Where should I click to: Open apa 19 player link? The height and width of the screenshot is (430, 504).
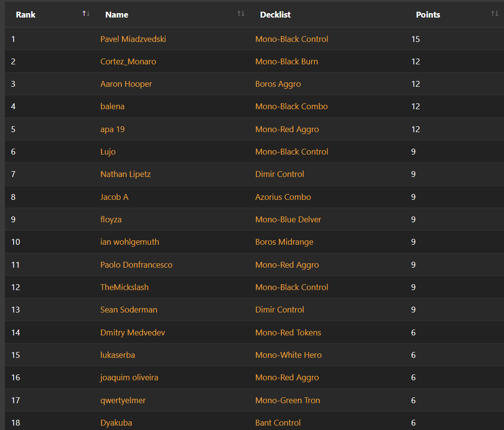pos(112,130)
